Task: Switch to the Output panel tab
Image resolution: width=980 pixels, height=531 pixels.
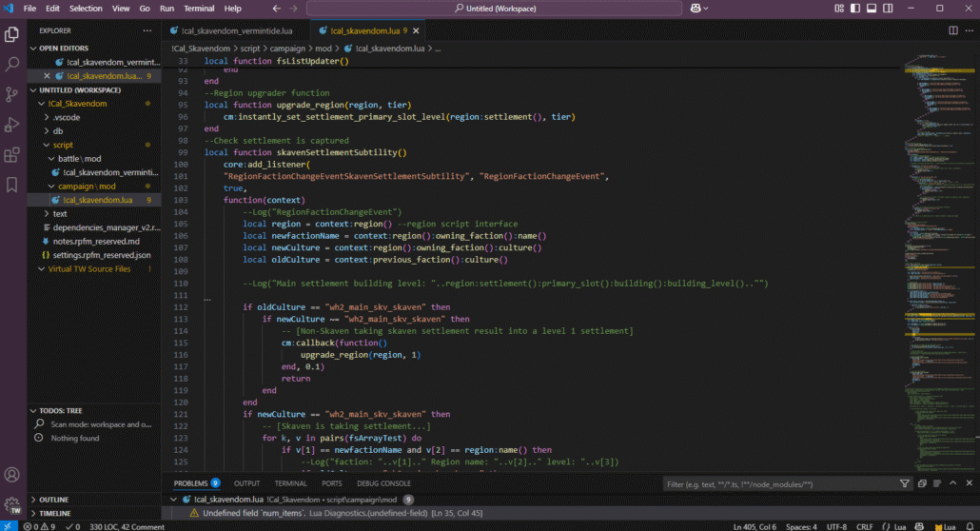Action: [246, 483]
